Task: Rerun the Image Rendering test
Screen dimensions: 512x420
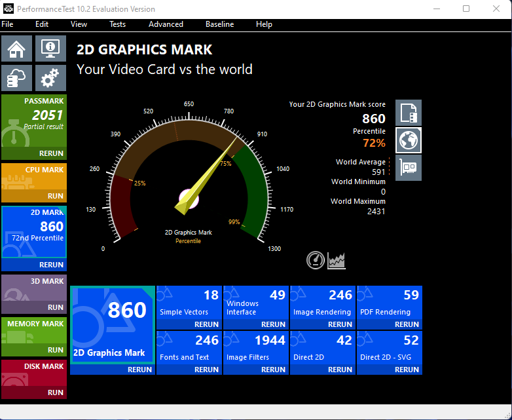Action: [323, 324]
